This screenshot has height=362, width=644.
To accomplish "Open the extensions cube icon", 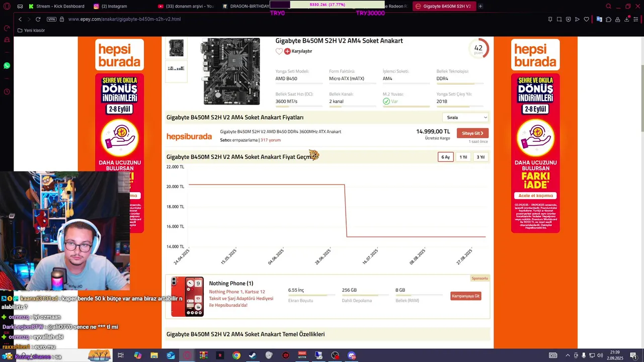I will (608, 19).
